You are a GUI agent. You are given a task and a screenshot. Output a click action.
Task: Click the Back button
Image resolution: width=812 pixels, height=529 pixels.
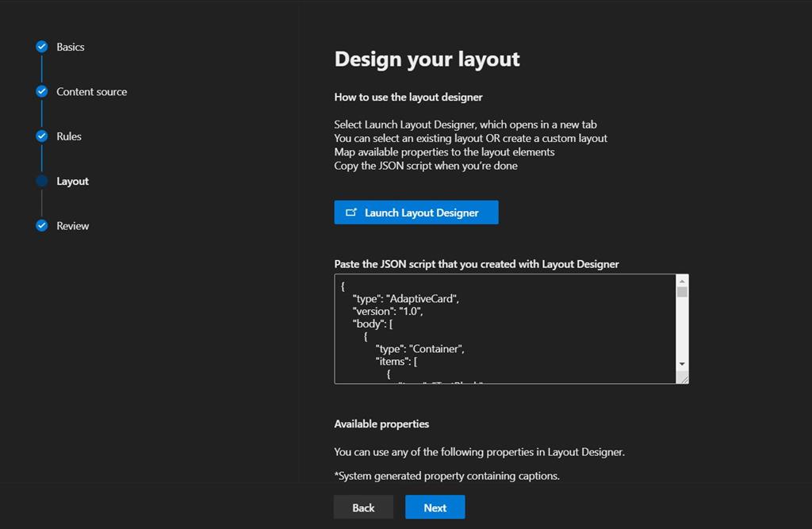tap(363, 507)
